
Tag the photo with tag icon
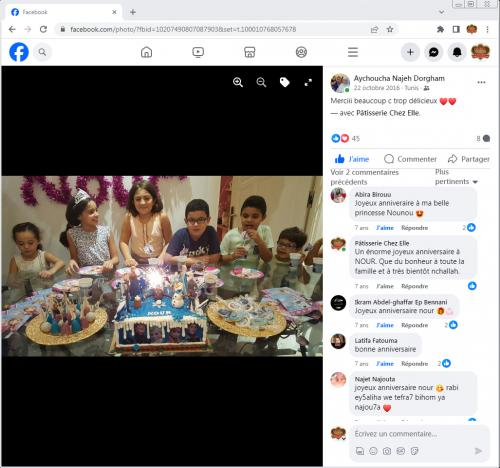tap(285, 82)
